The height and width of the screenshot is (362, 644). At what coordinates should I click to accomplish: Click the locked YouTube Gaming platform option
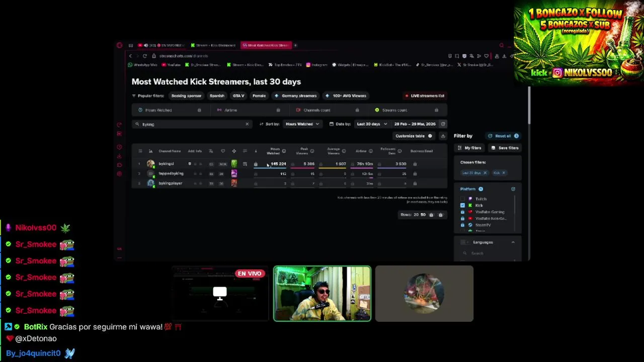484,212
